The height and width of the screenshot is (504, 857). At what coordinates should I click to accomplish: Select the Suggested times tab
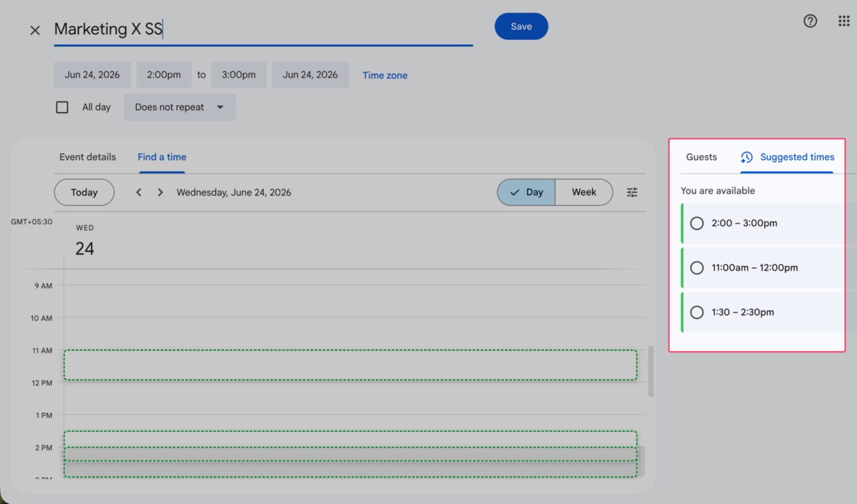787,157
